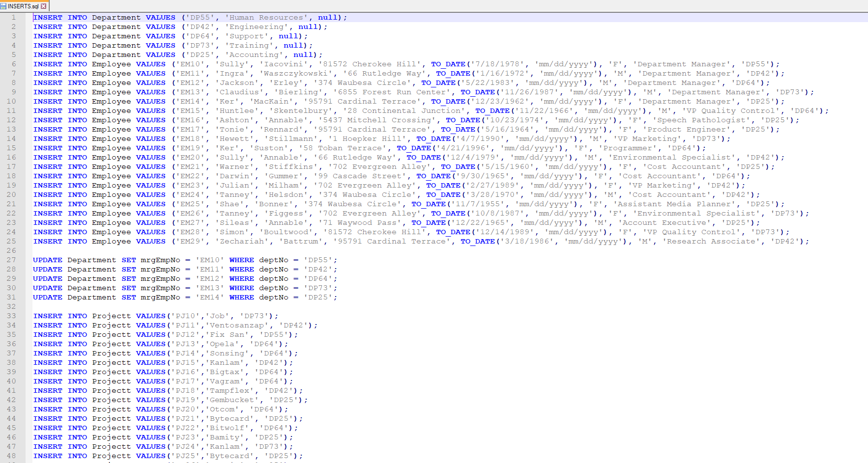Click the word Projectt on line 33
Screen dimensions: 868x463
[111, 316]
